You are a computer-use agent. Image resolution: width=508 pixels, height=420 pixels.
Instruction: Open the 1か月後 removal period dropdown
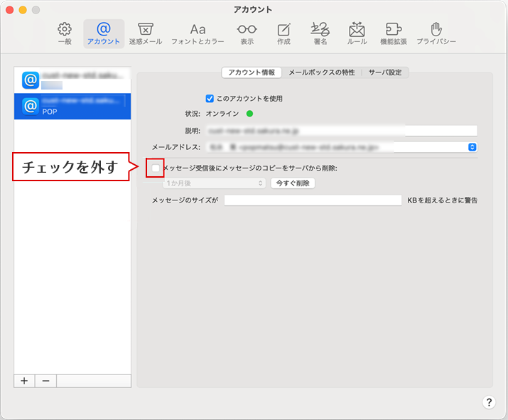(214, 183)
